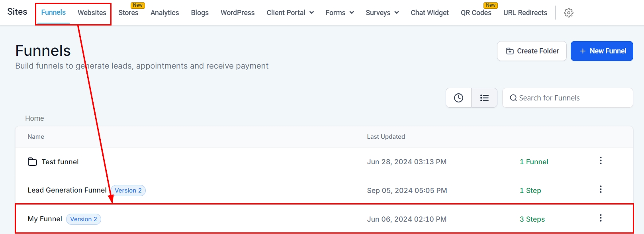
Task: Click the Test funnel folder icon
Action: tap(32, 161)
